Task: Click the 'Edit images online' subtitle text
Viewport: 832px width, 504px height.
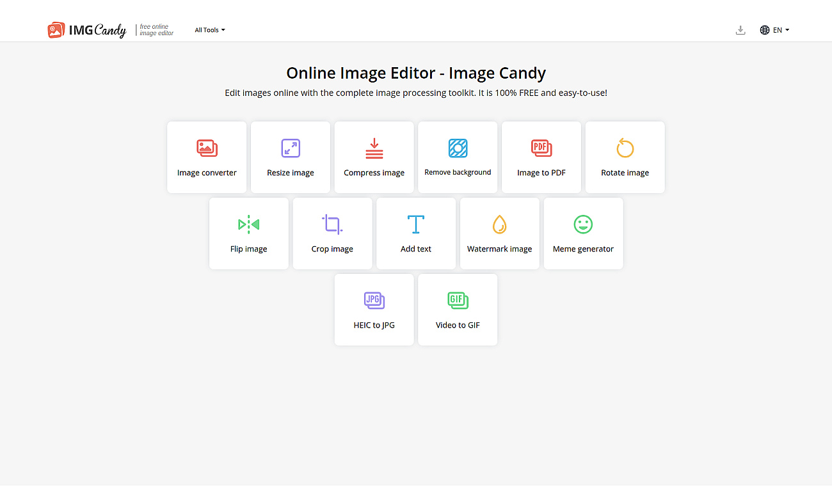Action: point(416,93)
